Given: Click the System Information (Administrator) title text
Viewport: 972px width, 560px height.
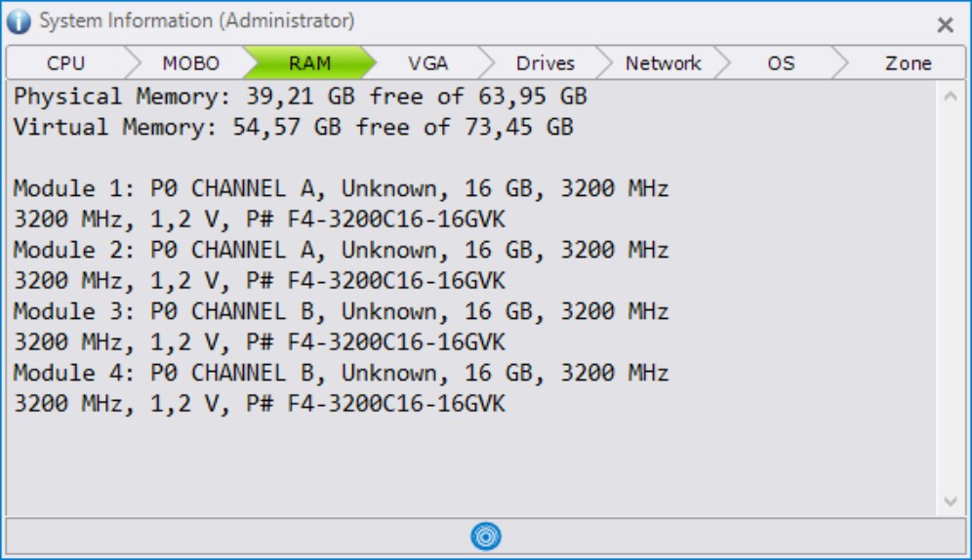Looking at the screenshot, I should (197, 21).
